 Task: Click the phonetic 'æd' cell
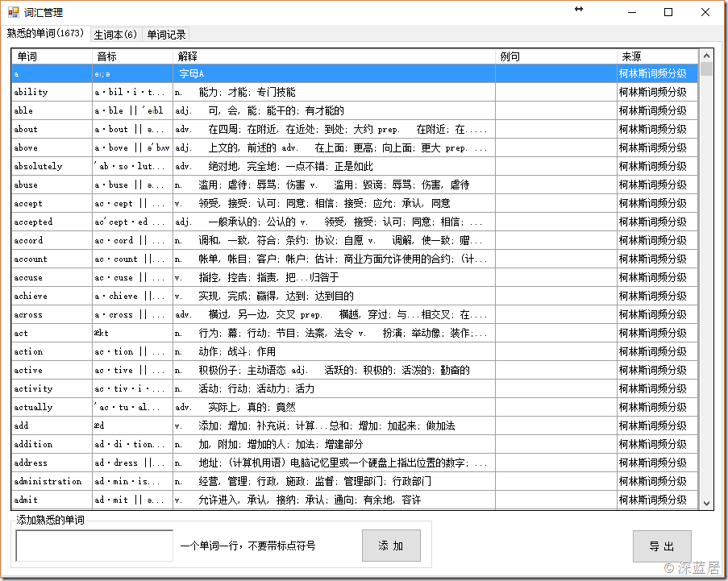pos(133,426)
